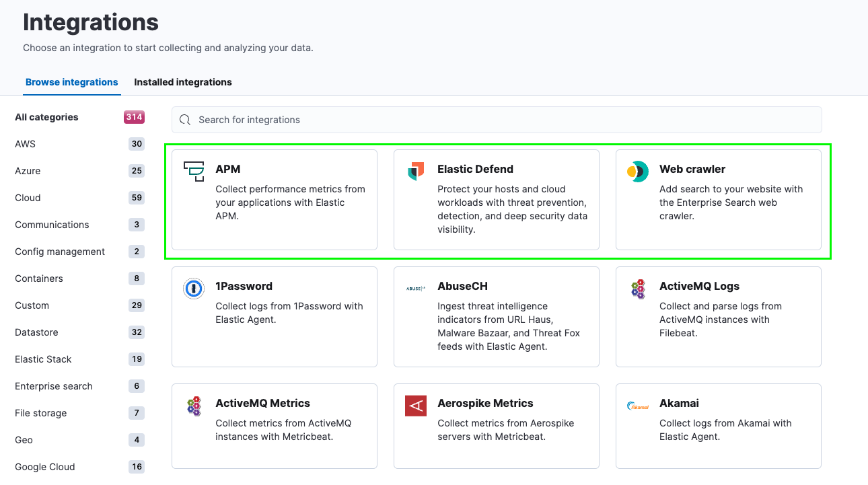Switch to Browse integrations tab
The width and height of the screenshot is (868, 485).
pyautogui.click(x=72, y=82)
